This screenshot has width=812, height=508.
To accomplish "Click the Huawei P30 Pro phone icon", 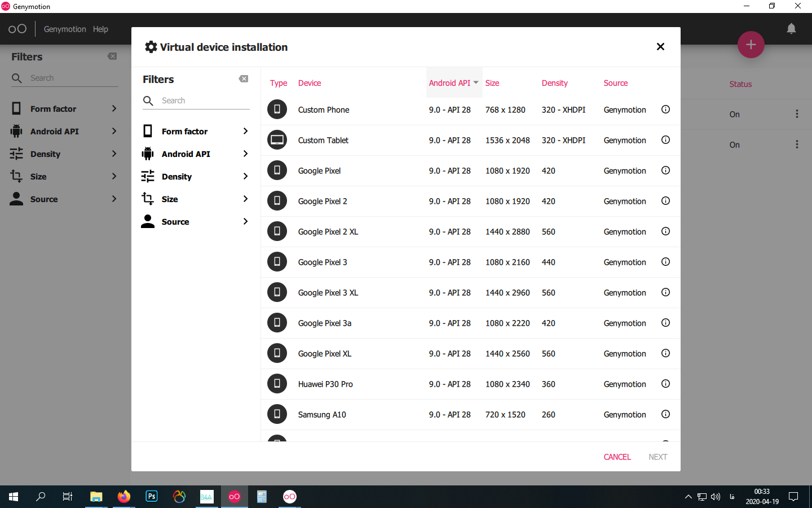I will (277, 384).
